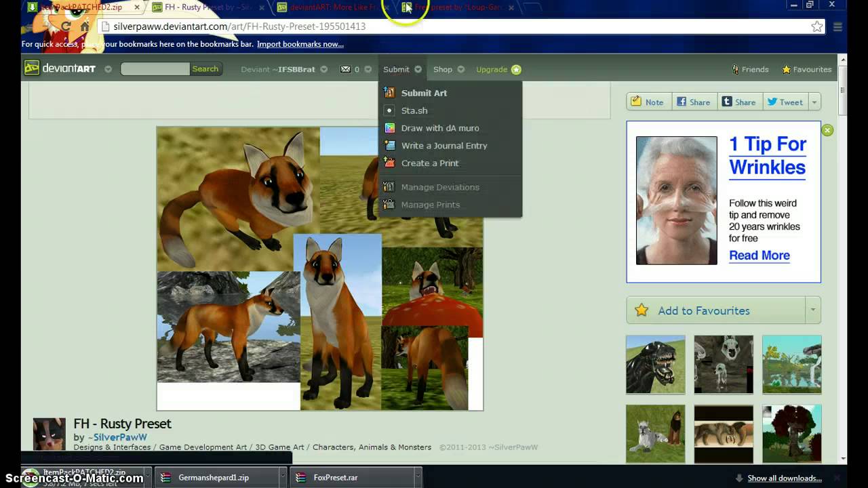Open the green landscape thumbnail
868x488 pixels.
click(791, 365)
